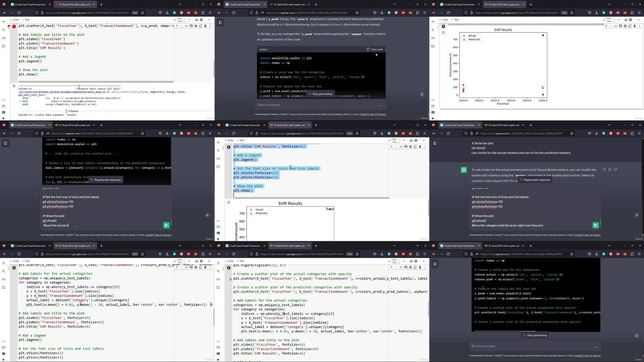Open RAM/Disk dropdown in ValueError Colab window
Viewport: 644px width, 362px height.
189,19
